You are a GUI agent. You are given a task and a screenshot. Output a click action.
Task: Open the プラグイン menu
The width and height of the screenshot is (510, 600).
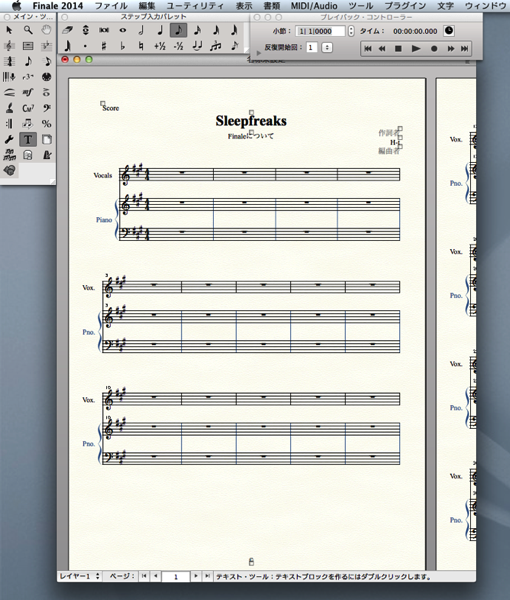[x=405, y=6]
